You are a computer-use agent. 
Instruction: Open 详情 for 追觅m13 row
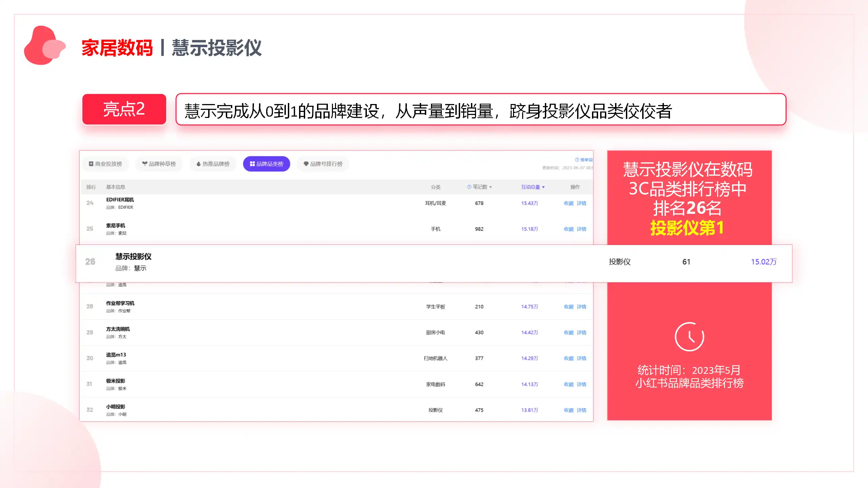581,358
